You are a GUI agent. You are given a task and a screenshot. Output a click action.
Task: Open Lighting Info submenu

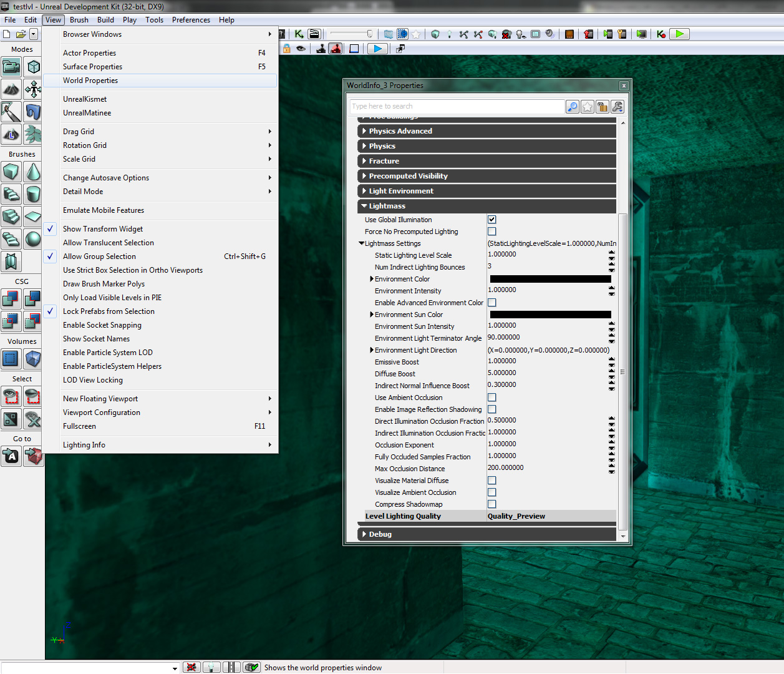pyautogui.click(x=160, y=445)
